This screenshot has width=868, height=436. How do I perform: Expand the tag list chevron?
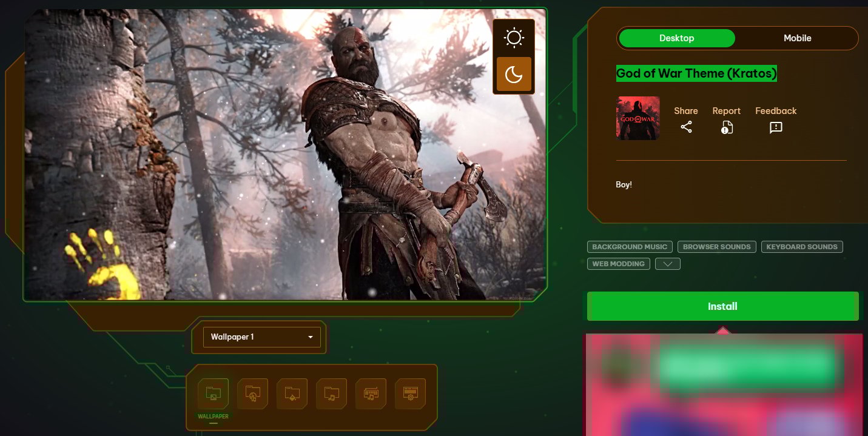(668, 264)
